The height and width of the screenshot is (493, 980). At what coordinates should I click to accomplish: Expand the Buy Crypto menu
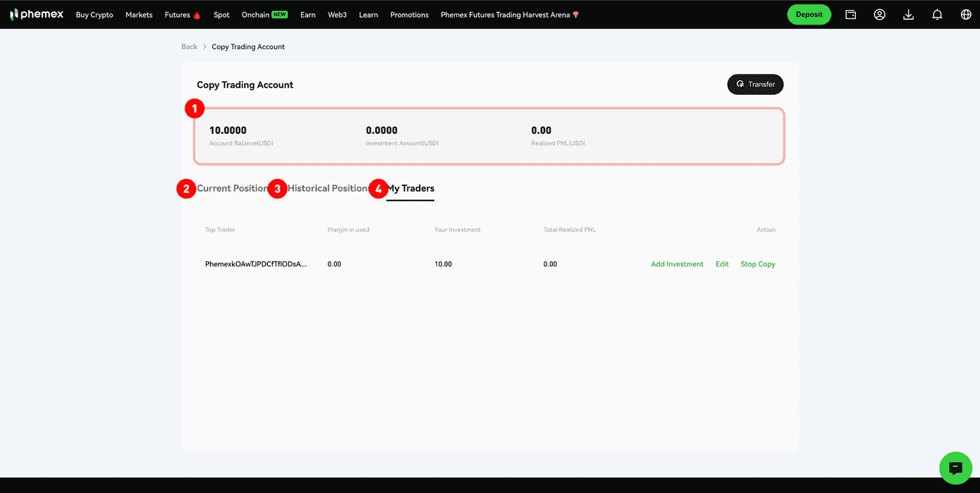coord(94,15)
